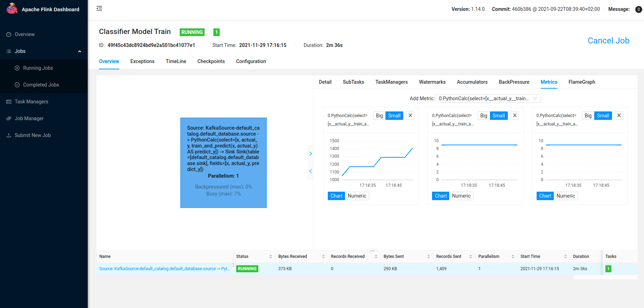This screenshot has height=308, width=644.
Task: Set second metric chart to Small
Action: pyautogui.click(x=499, y=116)
